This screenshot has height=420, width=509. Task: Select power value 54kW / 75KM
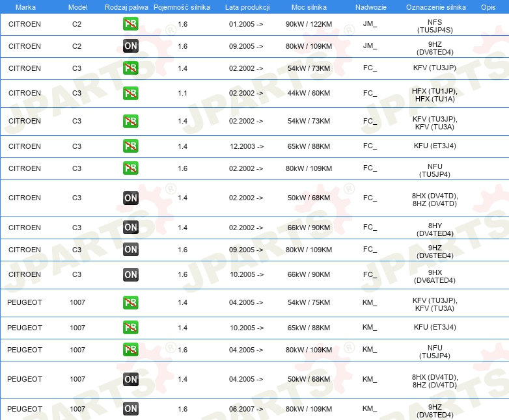click(x=309, y=302)
